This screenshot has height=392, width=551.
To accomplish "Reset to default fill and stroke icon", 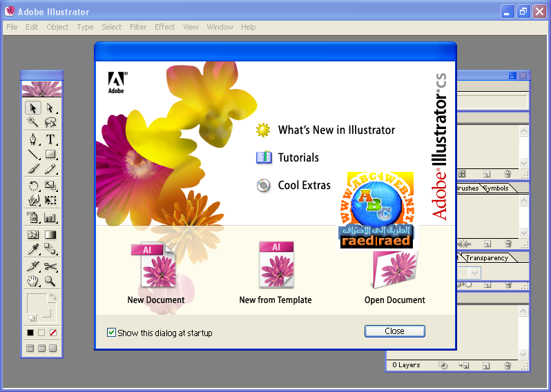I will click(32, 318).
